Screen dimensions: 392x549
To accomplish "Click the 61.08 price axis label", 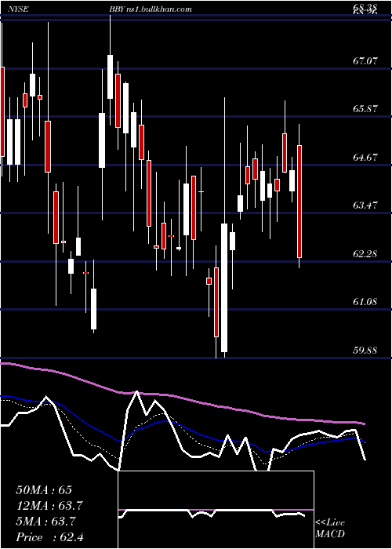I will pyautogui.click(x=365, y=301).
